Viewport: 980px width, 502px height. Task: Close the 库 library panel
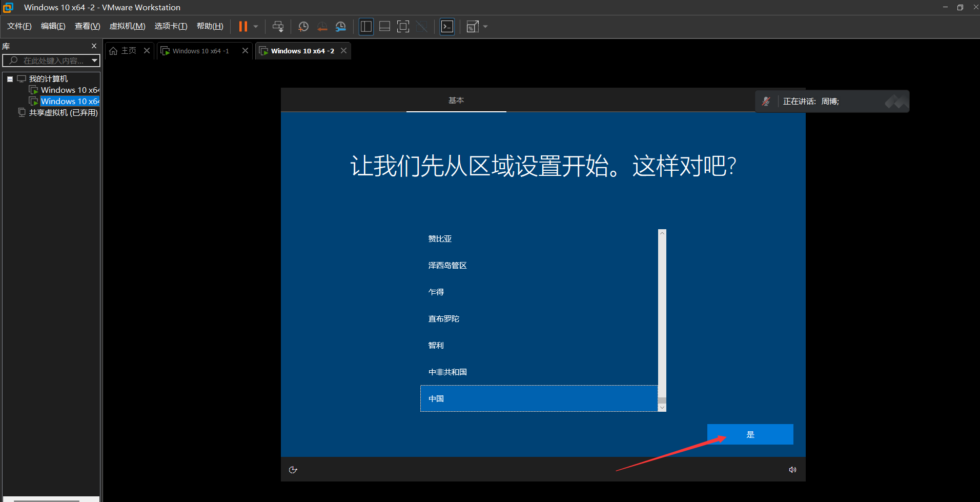(x=94, y=46)
